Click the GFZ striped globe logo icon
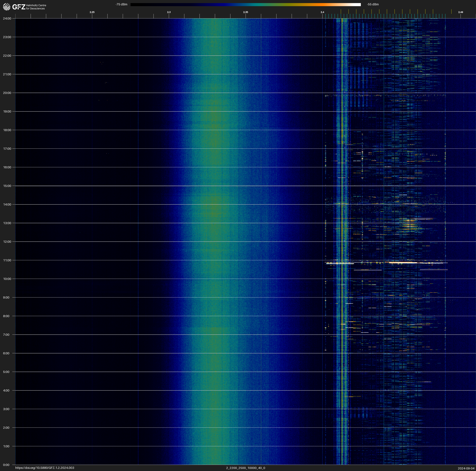 7,7
